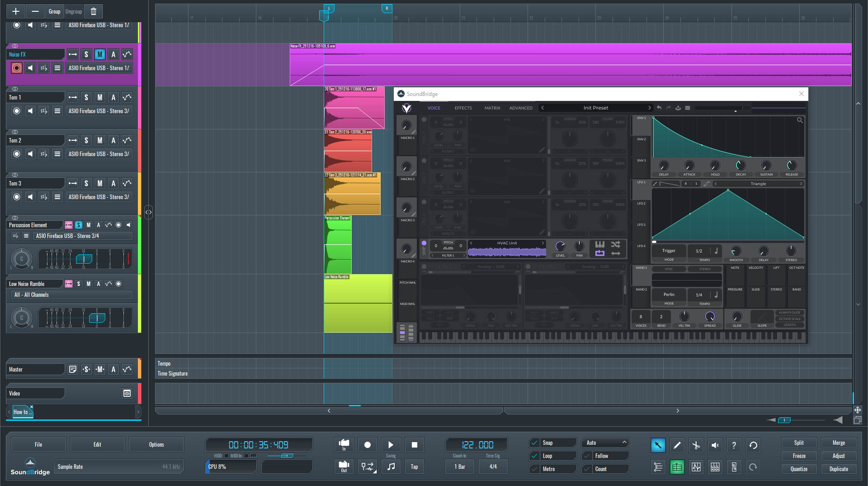Image resolution: width=868 pixels, height=486 pixels.
Task: Open Time Sig 4/4 selector
Action: click(x=493, y=467)
